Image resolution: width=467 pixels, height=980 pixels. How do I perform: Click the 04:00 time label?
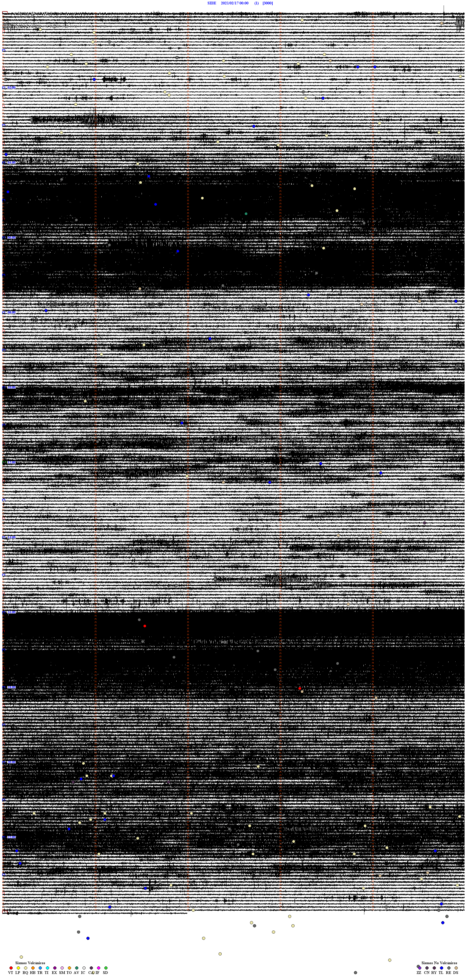point(11,163)
